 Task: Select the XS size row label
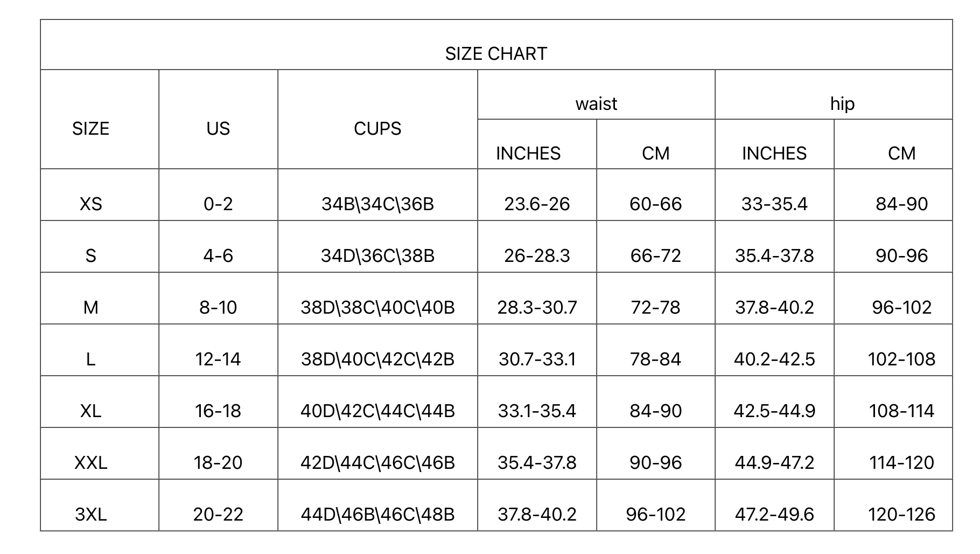point(90,204)
